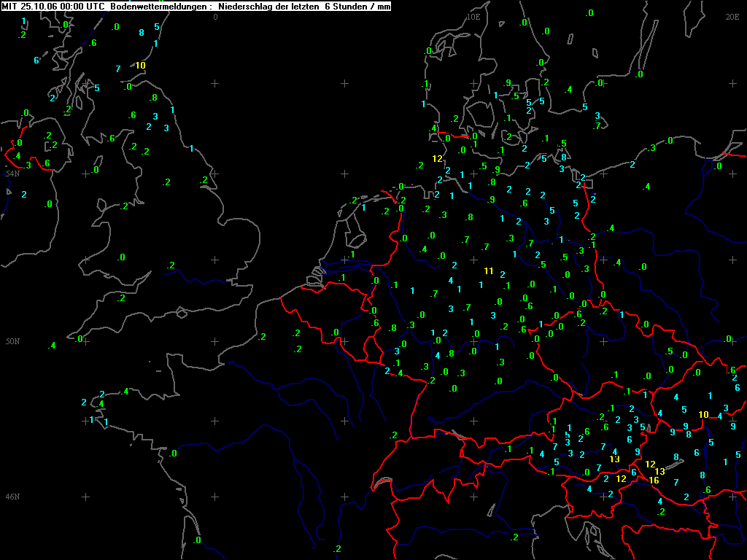Screen dimensions: 747x560
Task: Click the yellow 10 value in eastern Austria
Action: tap(704, 415)
